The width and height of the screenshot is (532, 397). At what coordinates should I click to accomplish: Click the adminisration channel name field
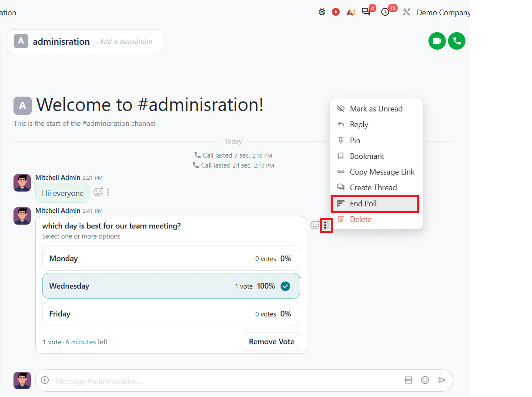61,42
